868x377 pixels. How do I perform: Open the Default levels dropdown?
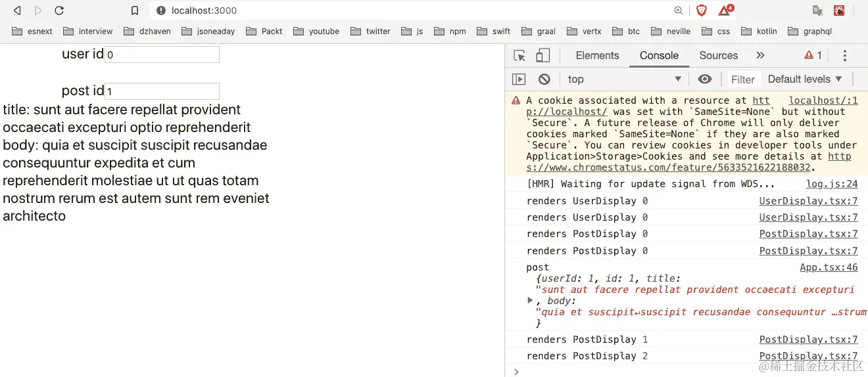(805, 79)
